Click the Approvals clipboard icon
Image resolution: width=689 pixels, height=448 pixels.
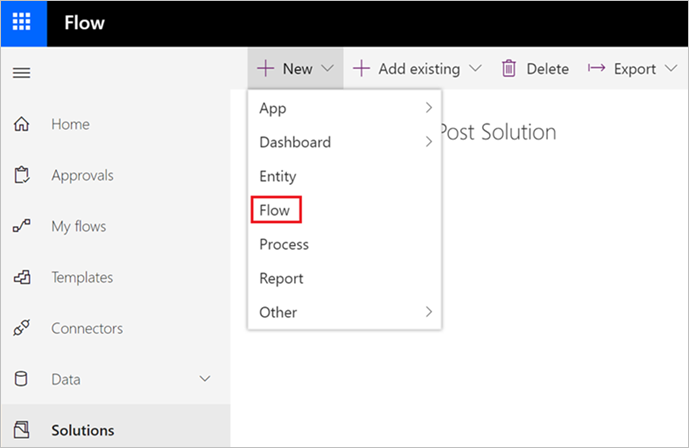[x=22, y=175]
